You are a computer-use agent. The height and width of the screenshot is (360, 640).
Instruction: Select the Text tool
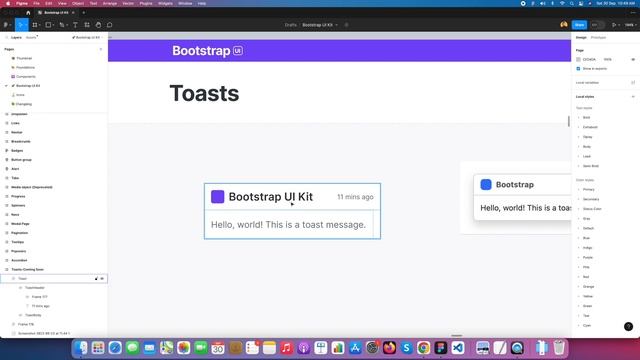pyautogui.click(x=75, y=25)
